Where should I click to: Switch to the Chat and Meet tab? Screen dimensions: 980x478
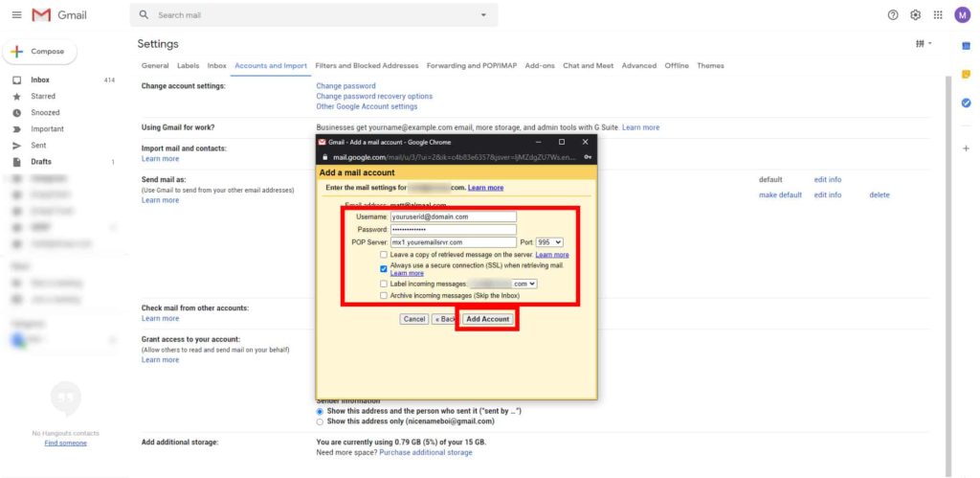(589, 66)
